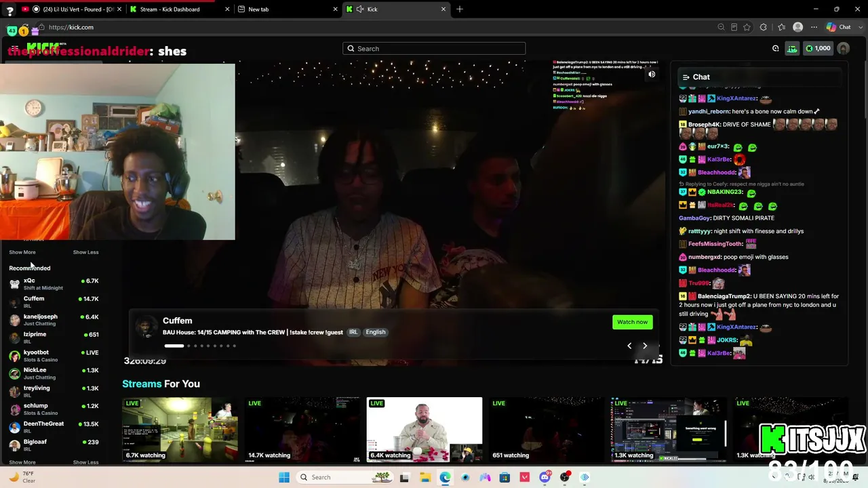Open kyootbot channel in Recommended

pyautogui.click(x=54, y=356)
